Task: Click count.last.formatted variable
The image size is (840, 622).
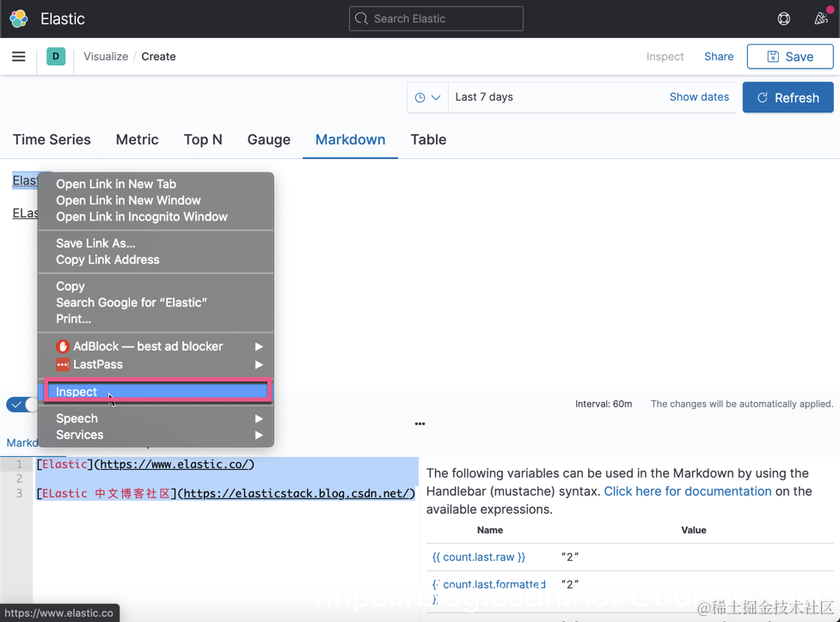Action: click(488, 591)
